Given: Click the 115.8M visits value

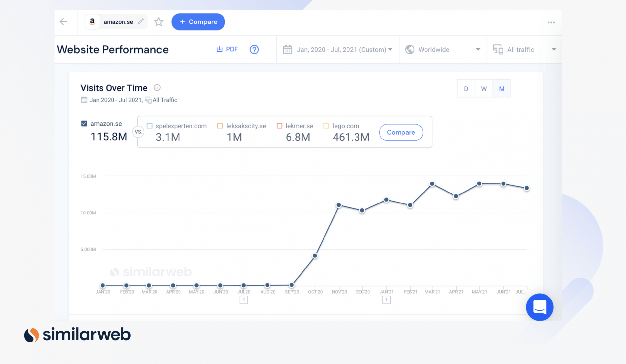Looking at the screenshot, I should point(109,137).
